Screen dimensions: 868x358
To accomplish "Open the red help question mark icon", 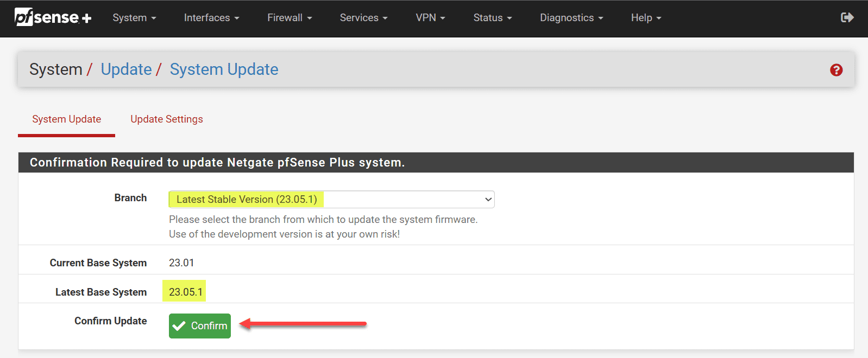I will (x=836, y=70).
